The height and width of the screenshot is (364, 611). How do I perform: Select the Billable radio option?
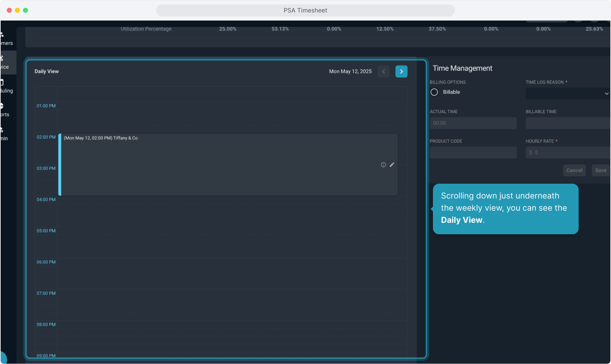pyautogui.click(x=434, y=92)
